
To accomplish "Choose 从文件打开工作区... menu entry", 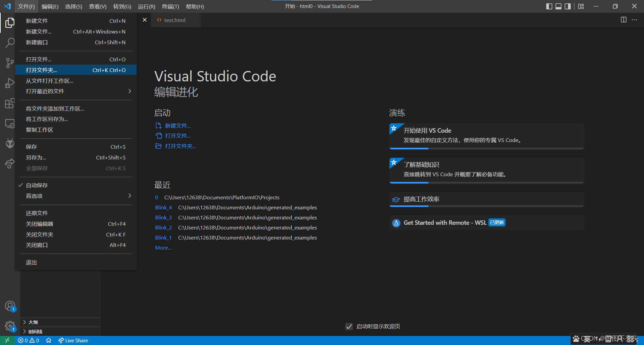I will [x=76, y=81].
